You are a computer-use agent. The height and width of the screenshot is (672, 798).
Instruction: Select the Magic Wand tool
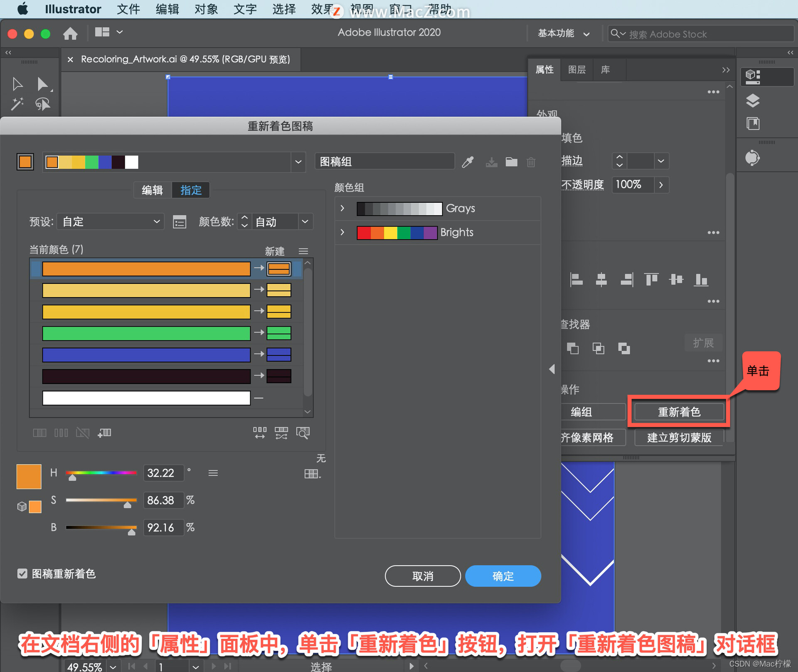(17, 103)
